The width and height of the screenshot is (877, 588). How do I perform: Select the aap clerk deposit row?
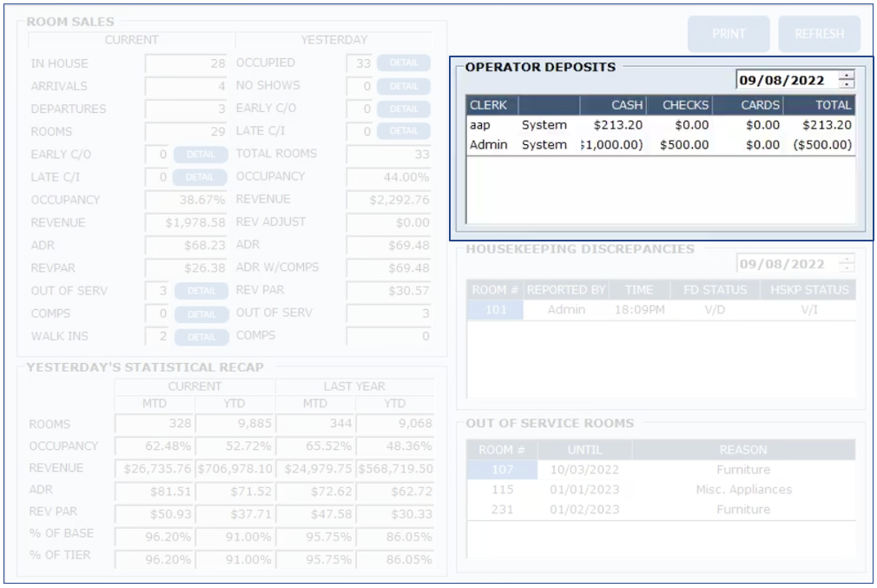[x=660, y=125]
